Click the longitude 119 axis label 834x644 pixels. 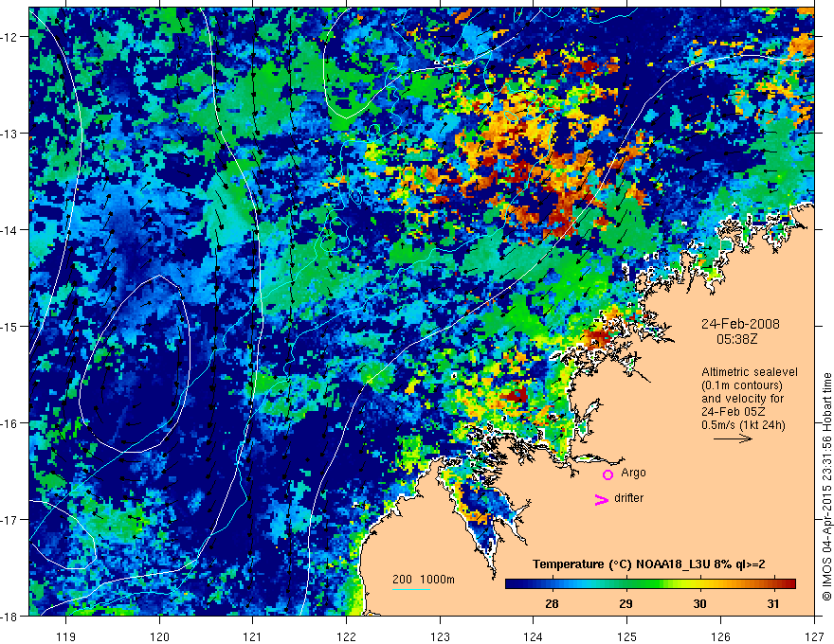65,636
